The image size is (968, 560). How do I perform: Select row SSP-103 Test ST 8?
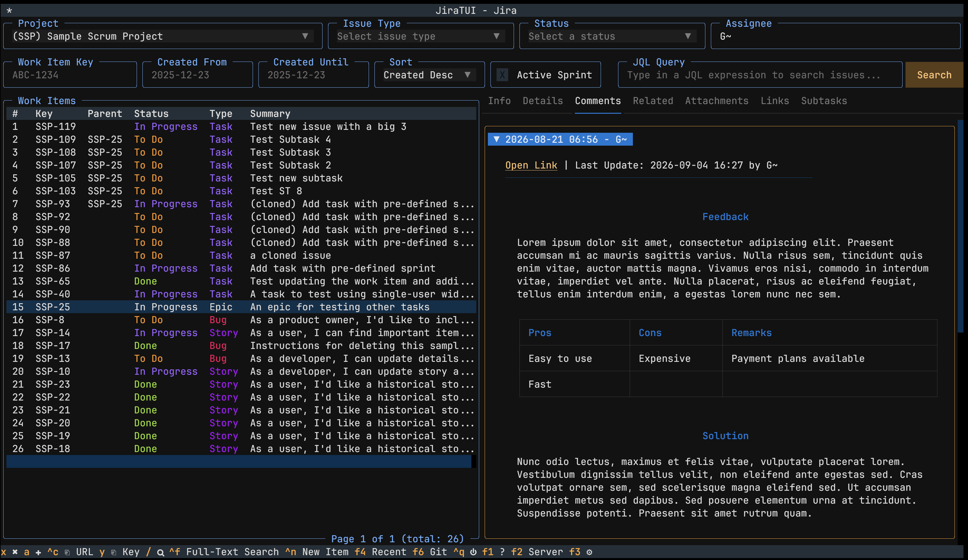(241, 191)
